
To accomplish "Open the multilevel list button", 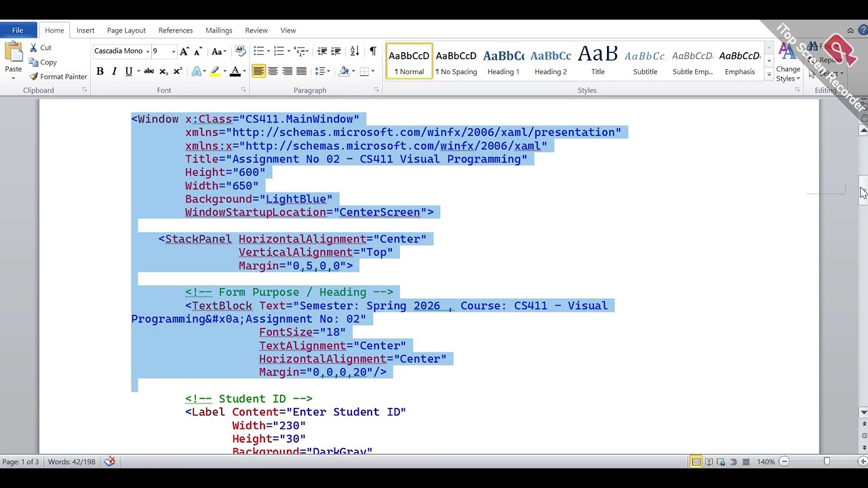I will click(x=300, y=51).
